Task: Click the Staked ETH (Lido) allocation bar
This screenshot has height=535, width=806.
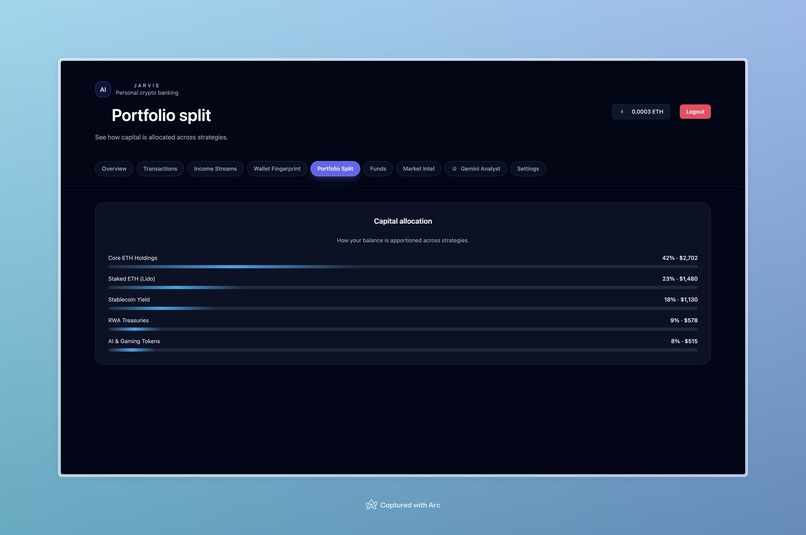Action: click(x=402, y=288)
